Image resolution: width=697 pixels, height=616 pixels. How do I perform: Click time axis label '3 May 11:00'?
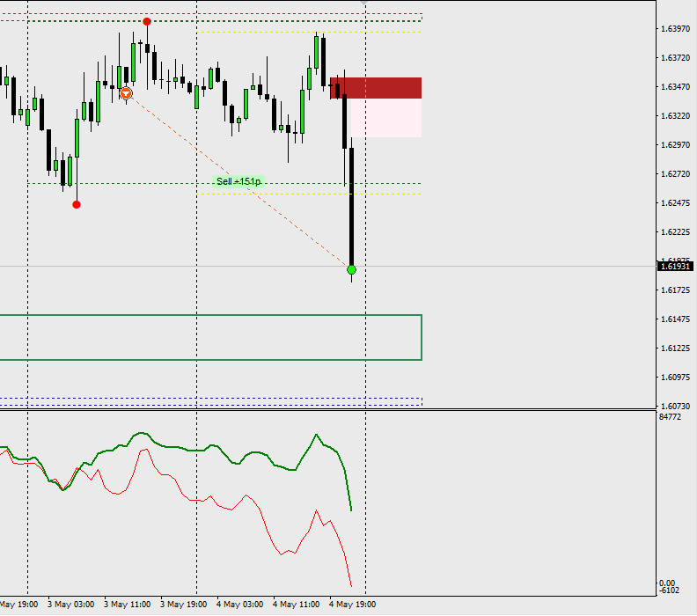click(x=127, y=605)
